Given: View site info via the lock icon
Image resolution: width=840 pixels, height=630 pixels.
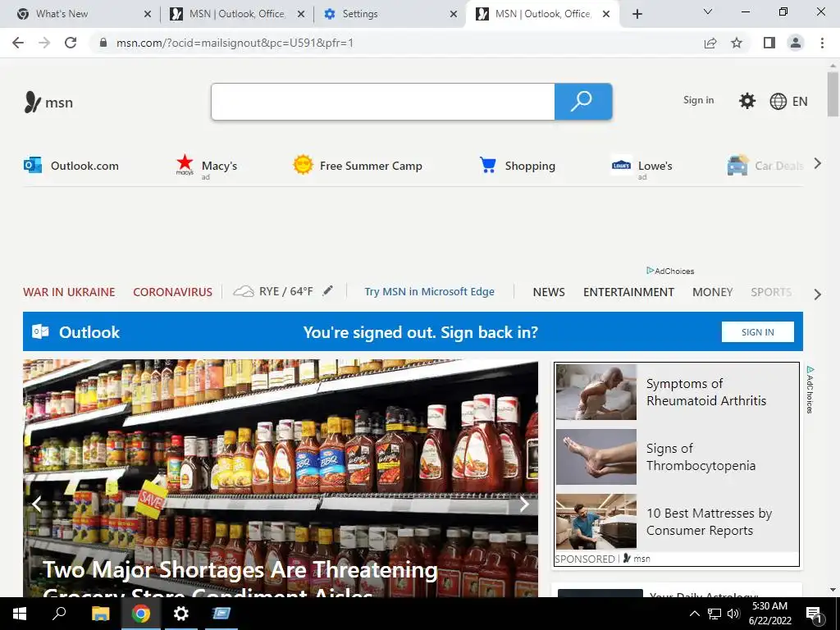Looking at the screenshot, I should tap(103, 43).
